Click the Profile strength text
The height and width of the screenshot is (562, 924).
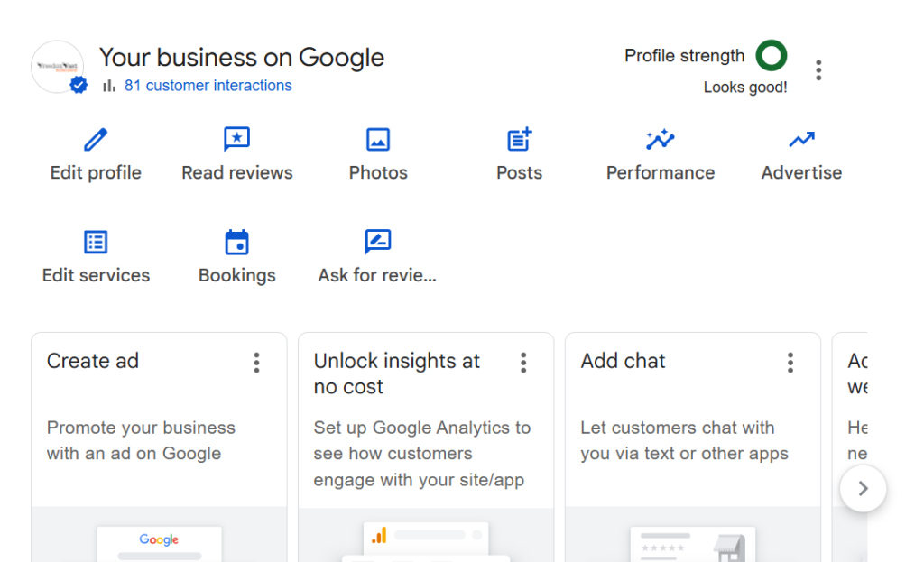[684, 56]
